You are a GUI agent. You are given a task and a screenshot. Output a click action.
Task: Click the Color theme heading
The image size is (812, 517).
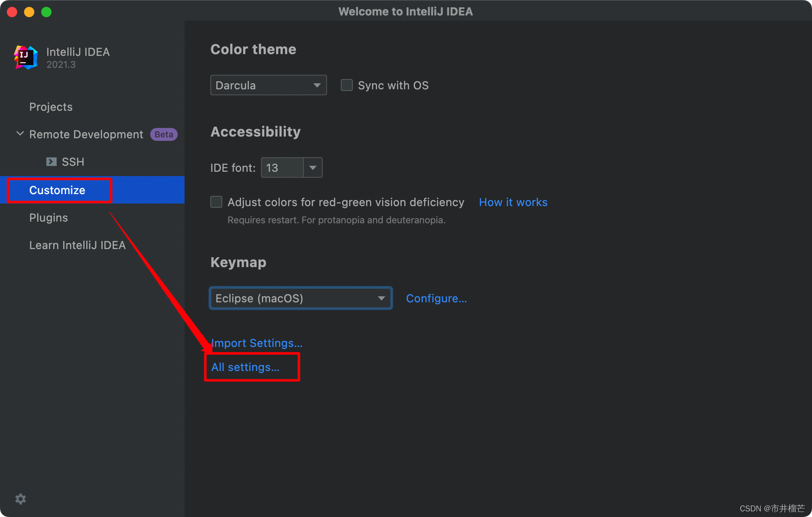coord(253,49)
